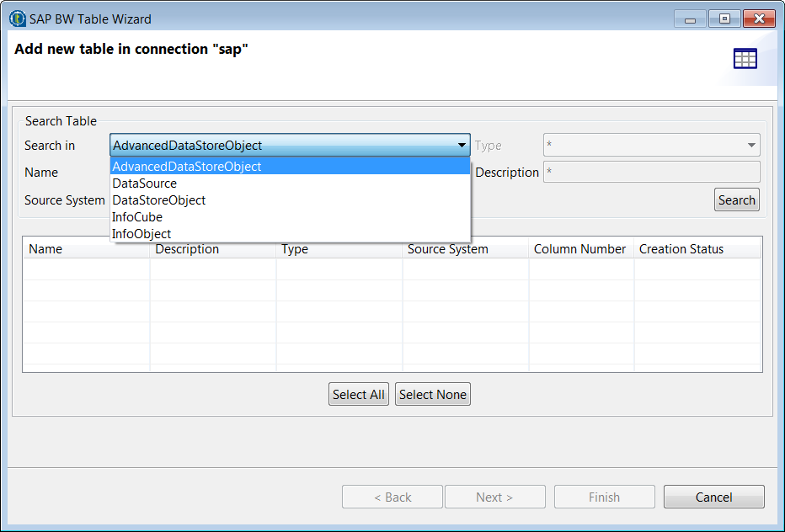
Task: Choose DataSource in the dropdown list
Action: coord(145,184)
